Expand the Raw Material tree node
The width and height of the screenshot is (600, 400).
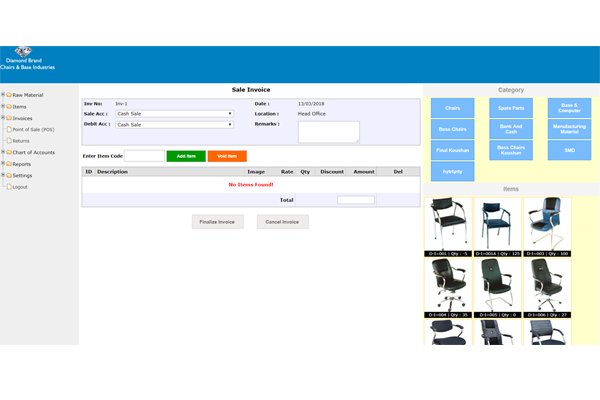[x=3, y=95]
